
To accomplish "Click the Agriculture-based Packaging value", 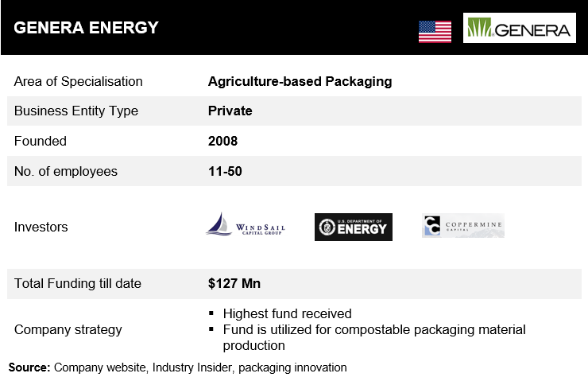I will pos(300,81).
